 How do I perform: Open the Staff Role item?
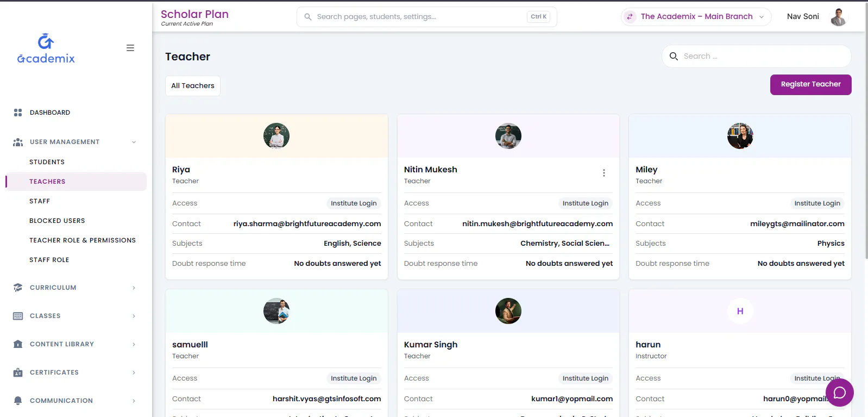pos(49,260)
